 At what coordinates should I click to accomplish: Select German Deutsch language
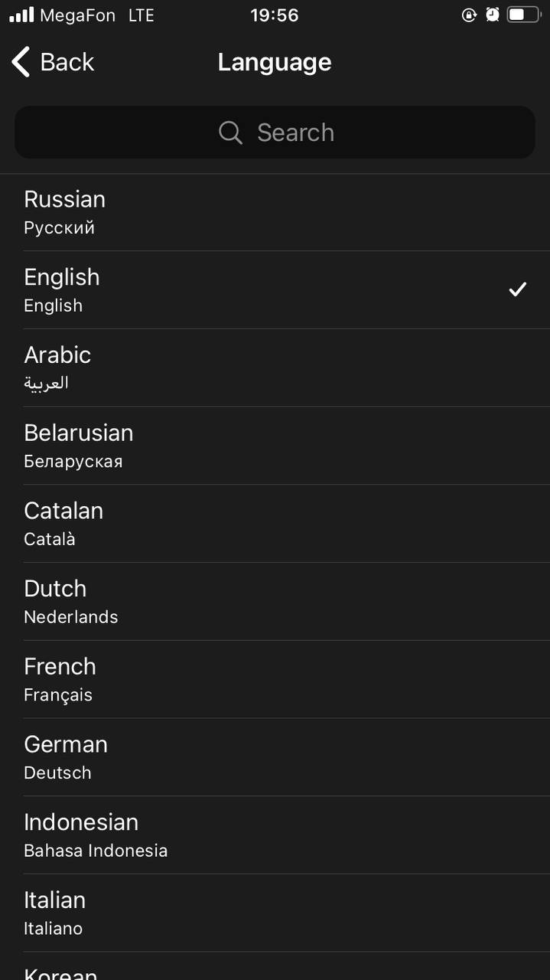pyautogui.click(x=275, y=757)
